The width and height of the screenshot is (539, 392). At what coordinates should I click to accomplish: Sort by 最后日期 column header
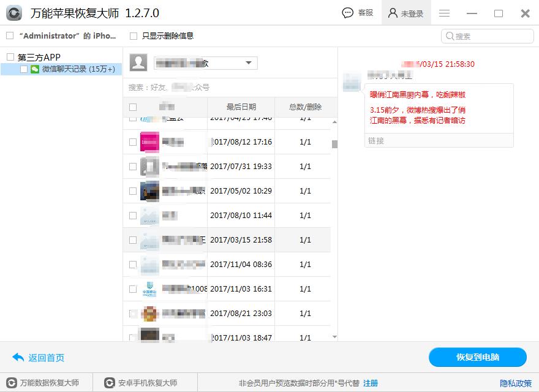241,107
